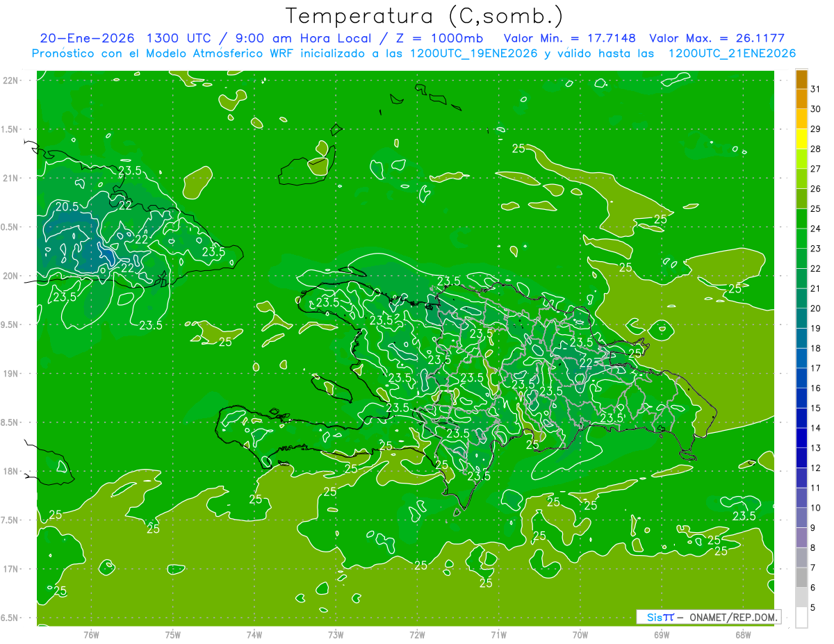
Task: Click the 1.5N latitude axis label
Action: coord(11,129)
